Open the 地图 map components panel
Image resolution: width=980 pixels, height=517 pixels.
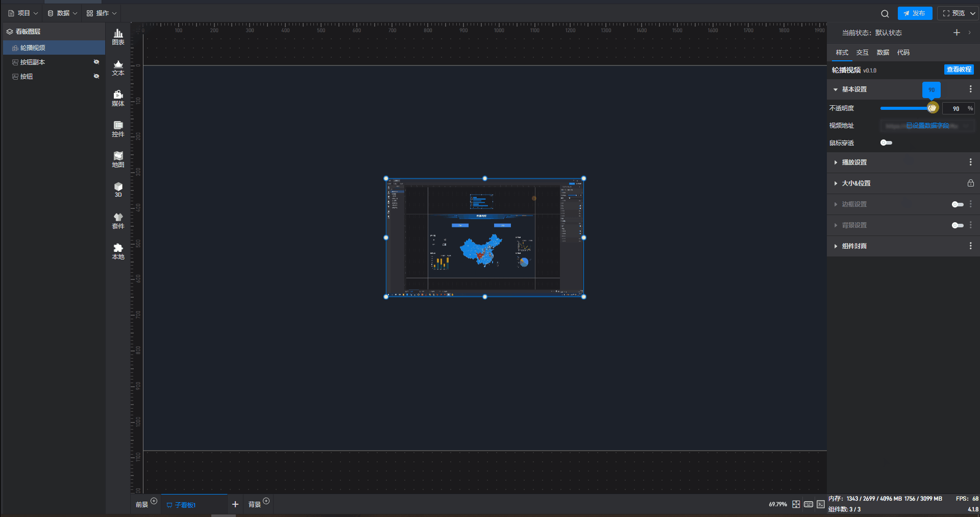118,159
